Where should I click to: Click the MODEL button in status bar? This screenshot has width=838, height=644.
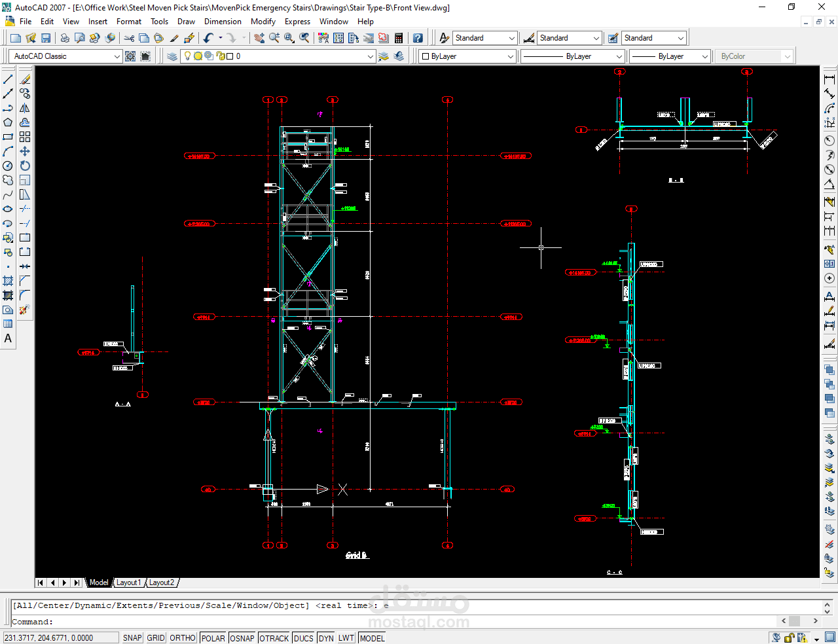click(372, 638)
